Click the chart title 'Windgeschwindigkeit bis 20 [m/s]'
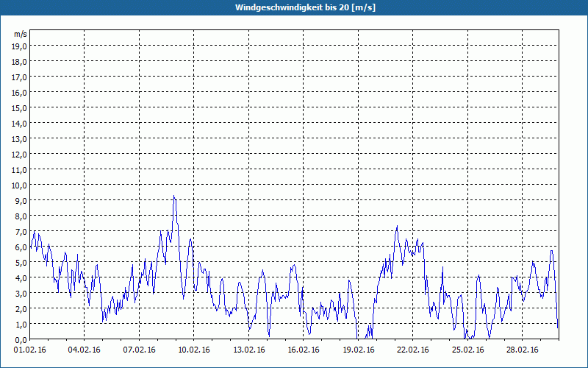This screenshot has height=368, width=588. [x=294, y=7]
